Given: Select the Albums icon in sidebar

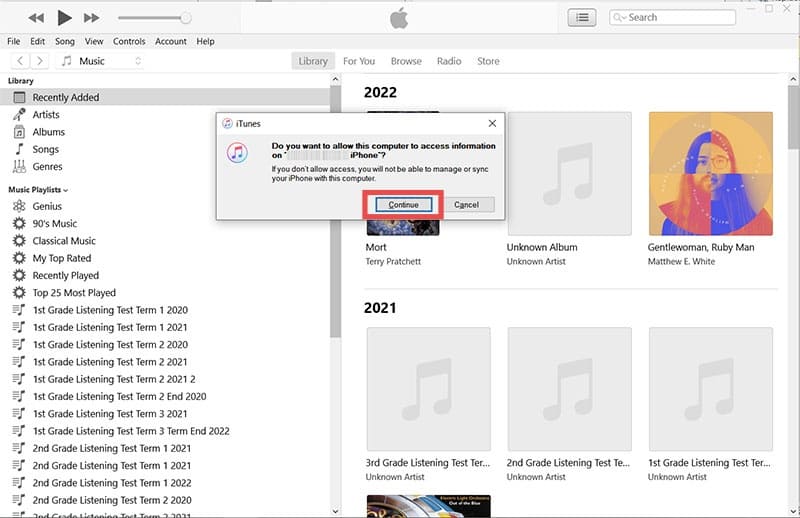Looking at the screenshot, I should pyautogui.click(x=19, y=132).
